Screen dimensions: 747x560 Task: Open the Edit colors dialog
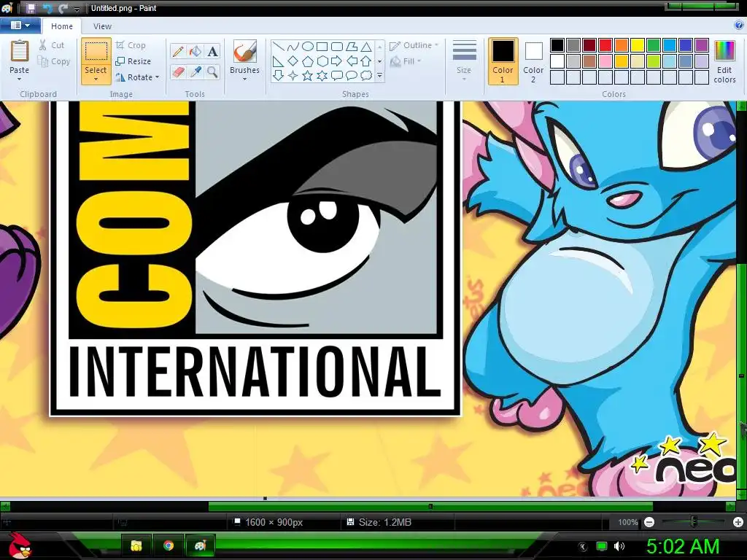click(724, 61)
